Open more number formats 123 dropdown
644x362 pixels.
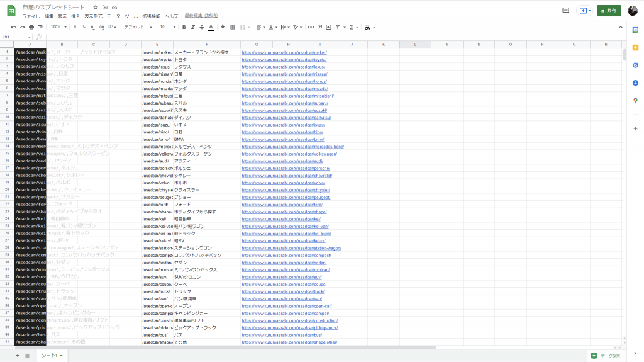[x=111, y=27]
